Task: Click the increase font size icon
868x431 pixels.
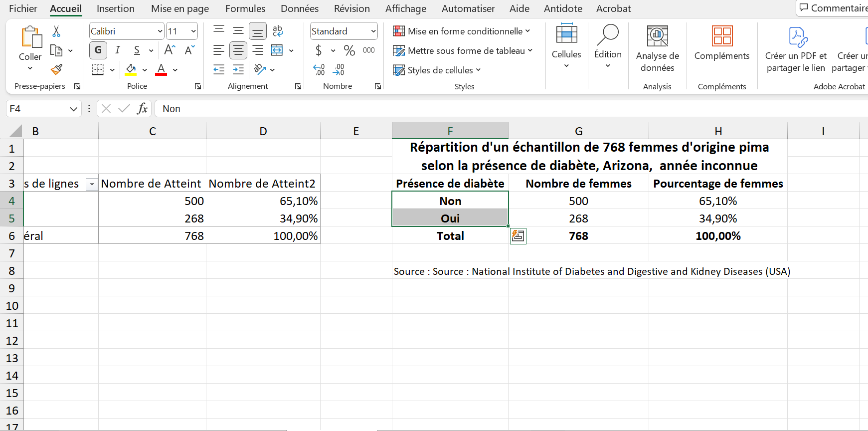Action: pos(170,50)
